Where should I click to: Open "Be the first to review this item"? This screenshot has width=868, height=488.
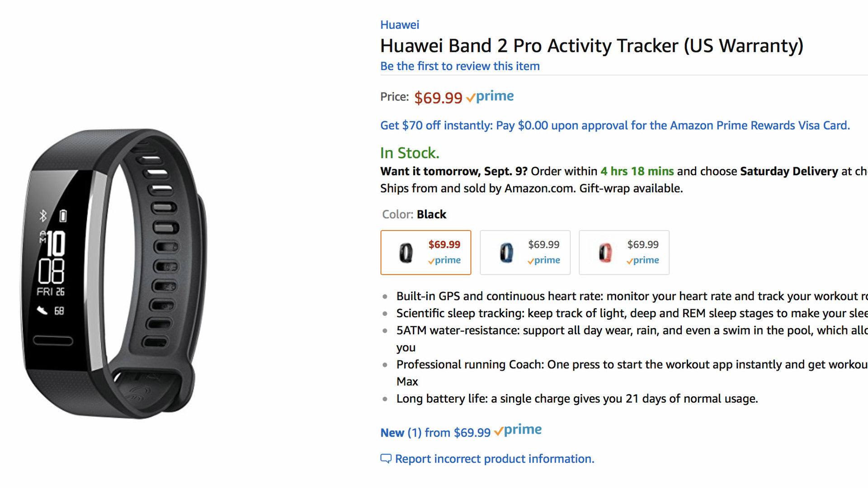(460, 66)
